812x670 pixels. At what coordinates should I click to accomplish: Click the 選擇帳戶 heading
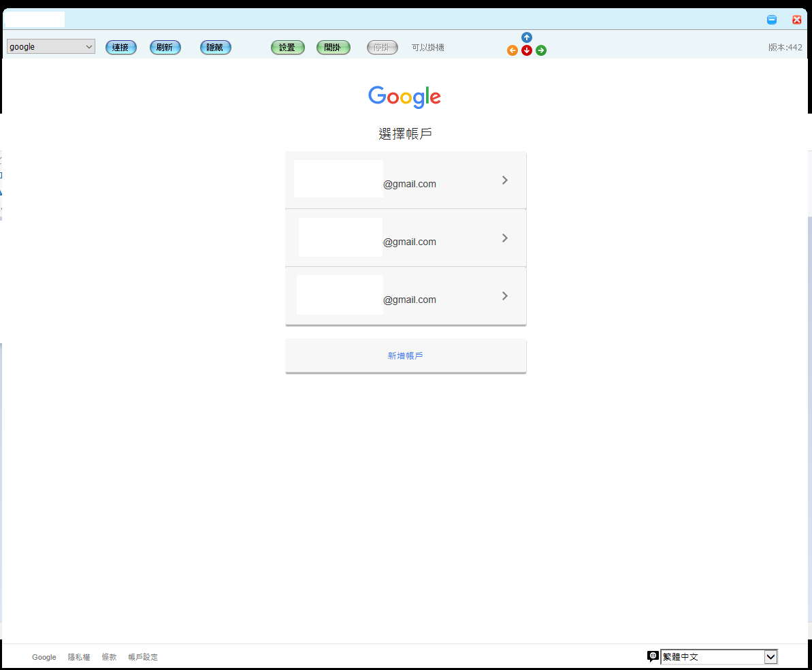coord(405,133)
